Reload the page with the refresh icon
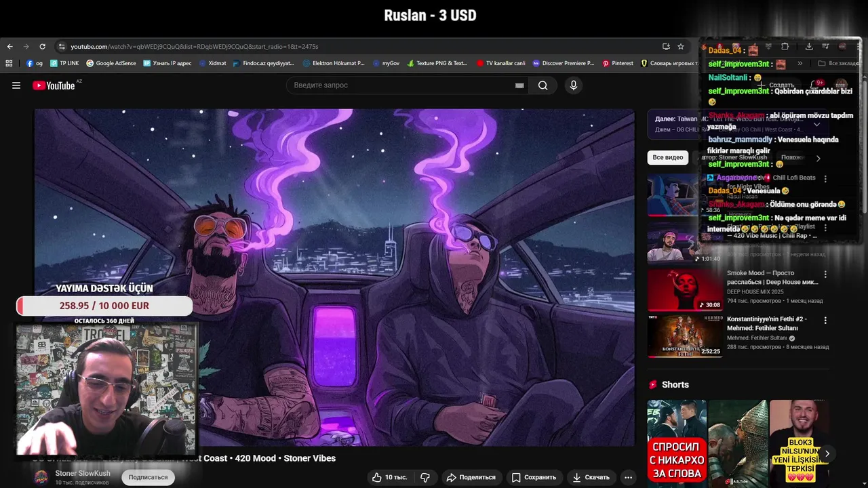 tap(42, 46)
